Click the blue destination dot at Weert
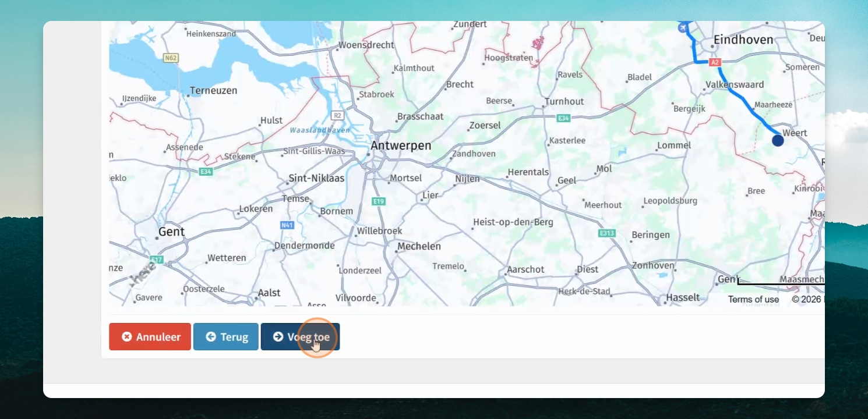The image size is (868, 419). [x=778, y=140]
